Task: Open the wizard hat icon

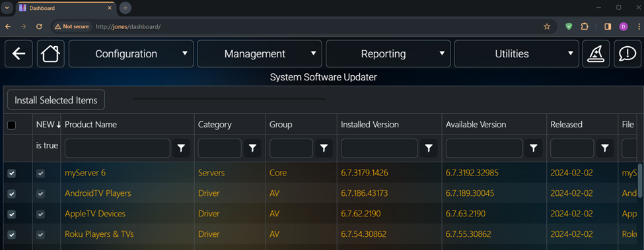Action: (596, 53)
